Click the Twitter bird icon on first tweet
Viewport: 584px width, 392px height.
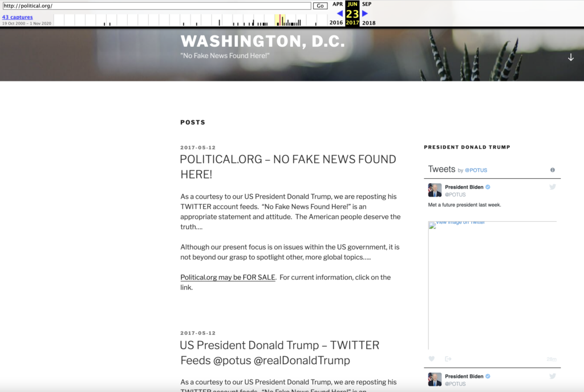coord(552,187)
